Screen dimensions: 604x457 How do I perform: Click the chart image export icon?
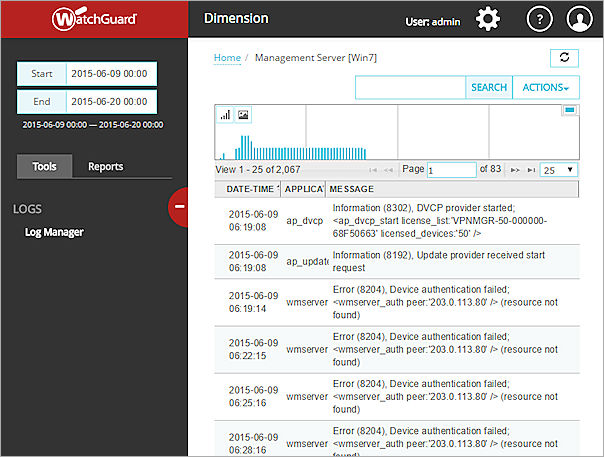[x=243, y=115]
